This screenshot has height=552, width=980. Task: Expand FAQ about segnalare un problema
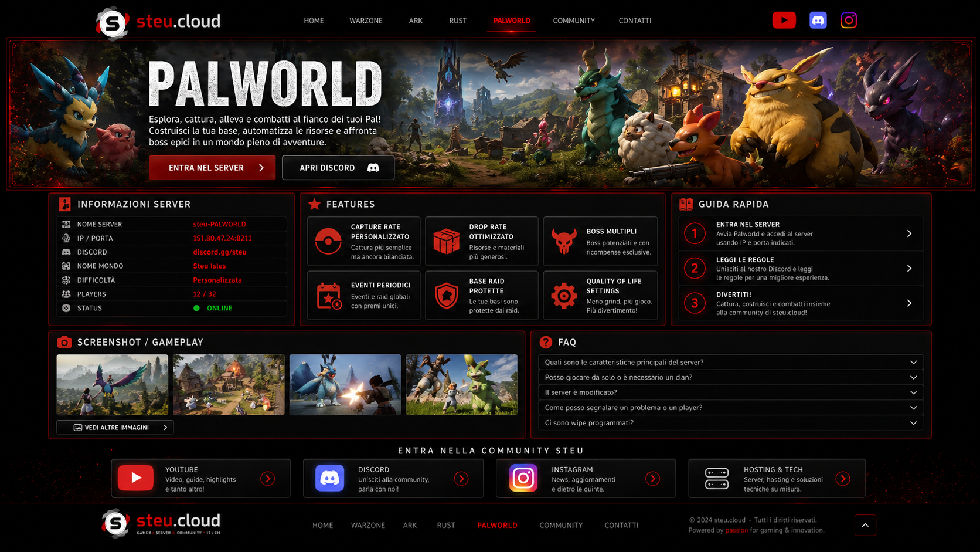click(x=731, y=408)
